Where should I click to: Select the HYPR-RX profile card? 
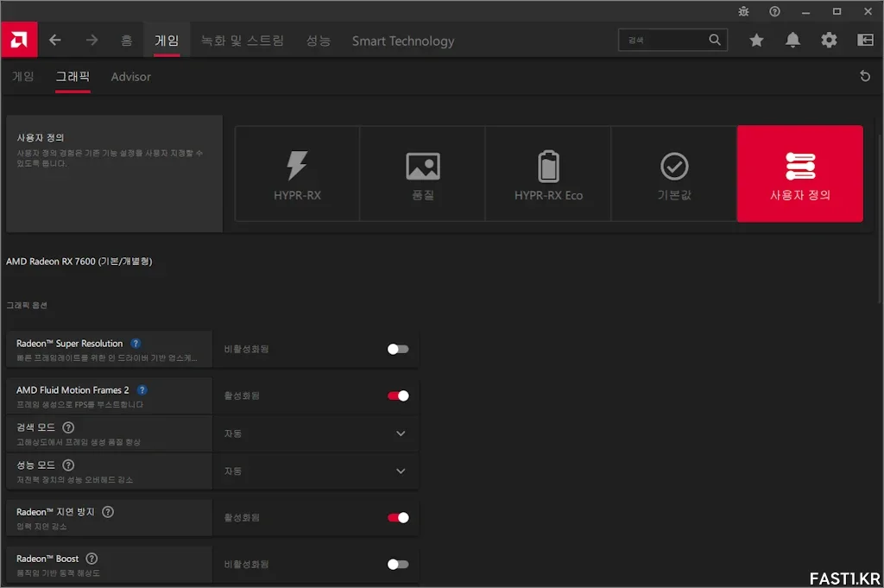click(x=297, y=174)
